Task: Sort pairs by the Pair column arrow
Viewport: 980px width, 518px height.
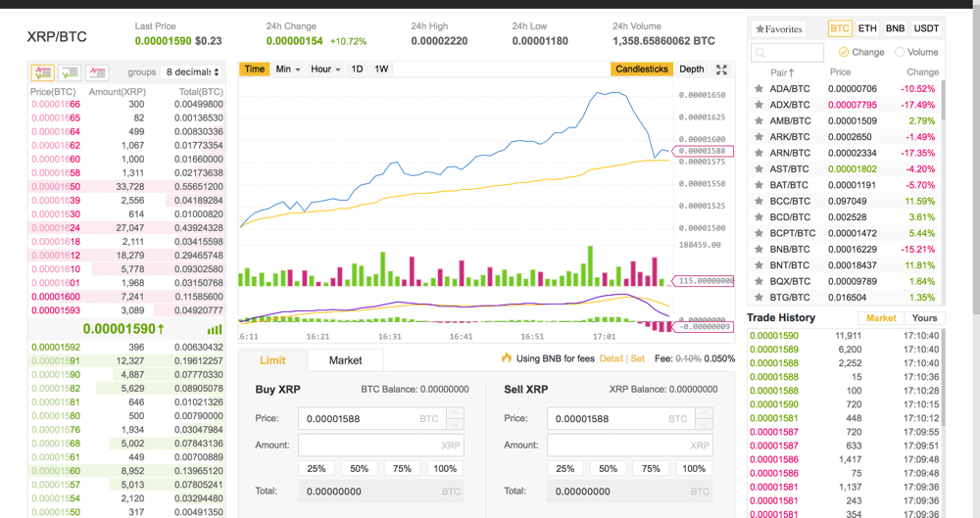Action: 791,72
